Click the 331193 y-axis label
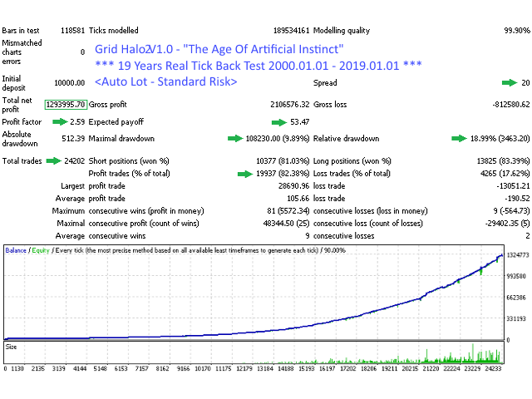The image size is (532, 399). (x=516, y=318)
